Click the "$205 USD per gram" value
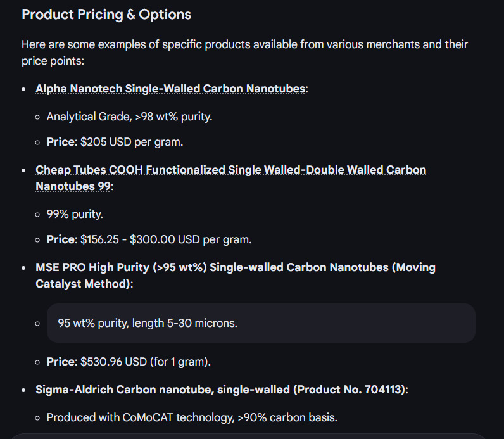504x439 pixels. point(132,142)
